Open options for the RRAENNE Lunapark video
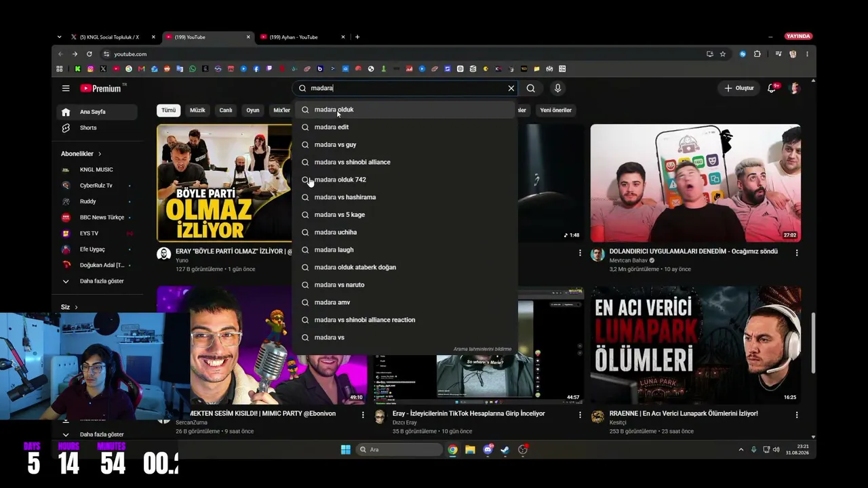Screen dimensions: 868x488 pyautogui.click(x=797, y=415)
